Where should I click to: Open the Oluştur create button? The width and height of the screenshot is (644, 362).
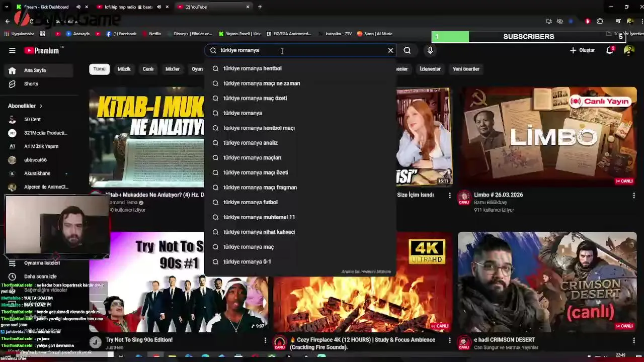pos(583,50)
